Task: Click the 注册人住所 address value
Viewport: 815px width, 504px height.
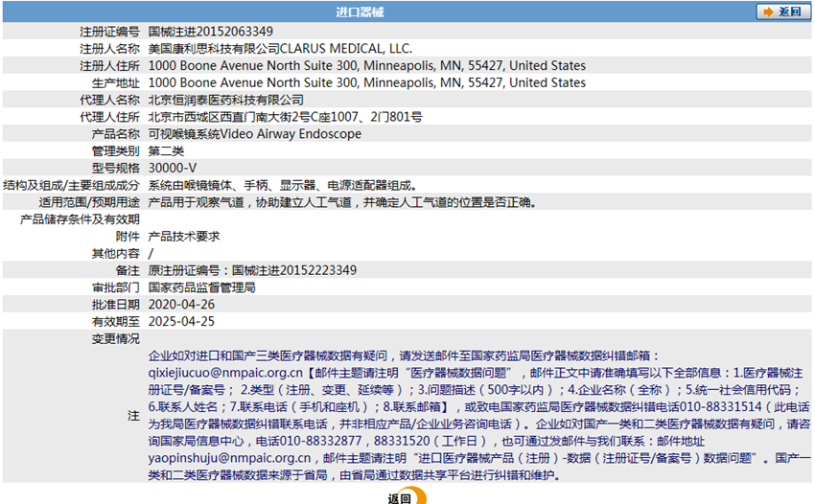Action: [x=367, y=66]
